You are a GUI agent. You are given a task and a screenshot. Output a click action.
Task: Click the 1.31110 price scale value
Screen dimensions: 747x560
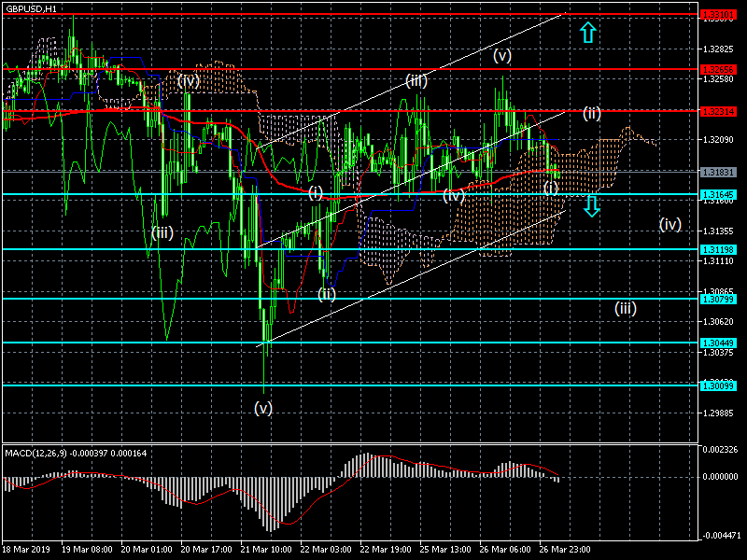click(x=718, y=261)
